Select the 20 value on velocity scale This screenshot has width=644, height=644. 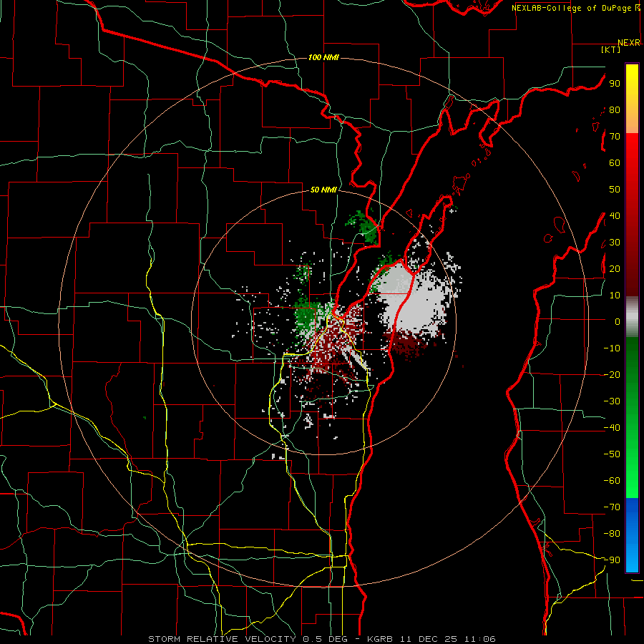pyautogui.click(x=615, y=268)
